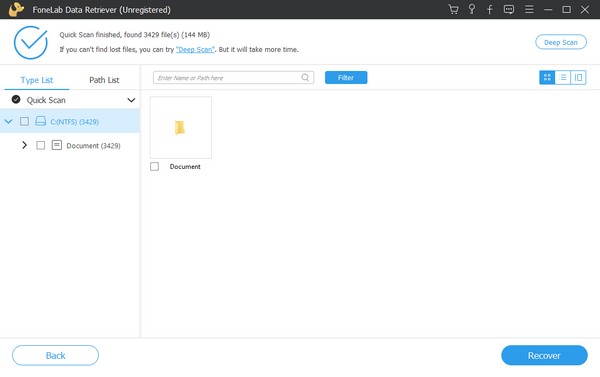The height and width of the screenshot is (377, 600).
Task: Switch to thumbnail grid view
Action: tap(547, 78)
